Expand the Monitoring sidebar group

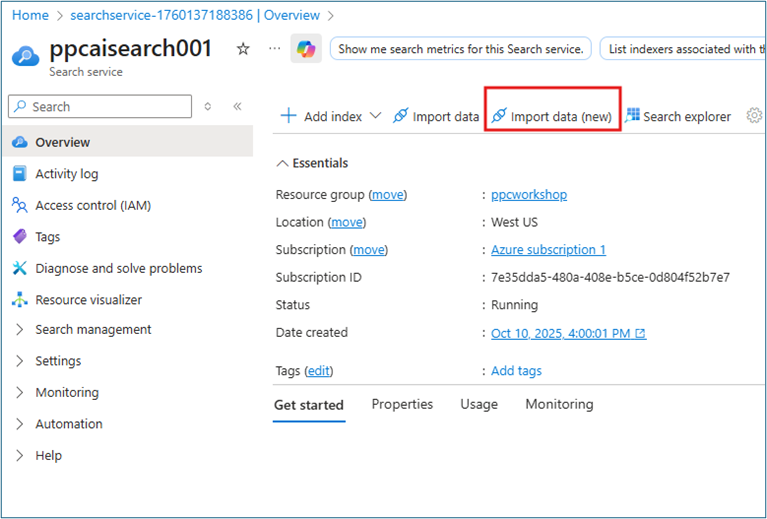(x=20, y=392)
